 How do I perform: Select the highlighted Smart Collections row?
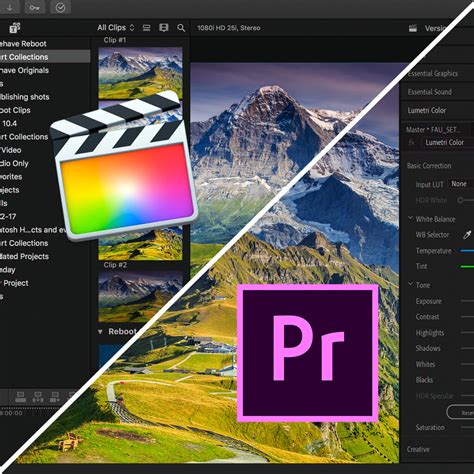click(45, 57)
